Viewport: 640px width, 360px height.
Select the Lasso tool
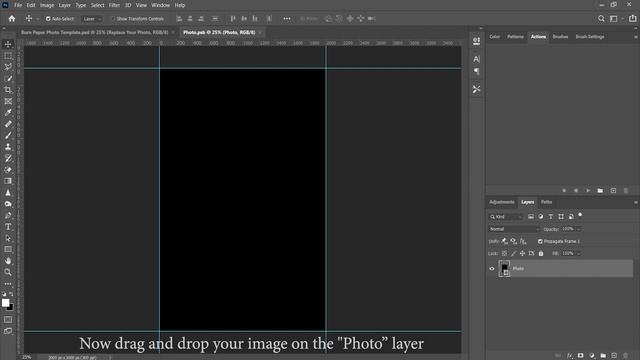(8, 67)
